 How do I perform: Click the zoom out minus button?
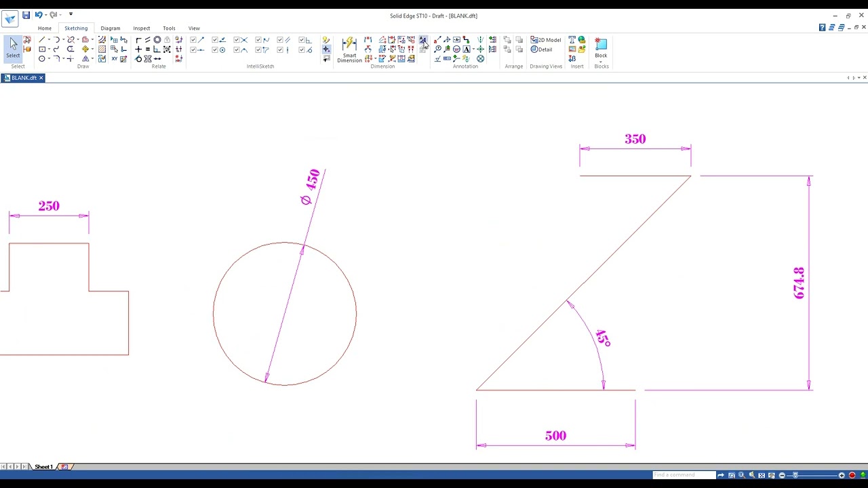782,475
